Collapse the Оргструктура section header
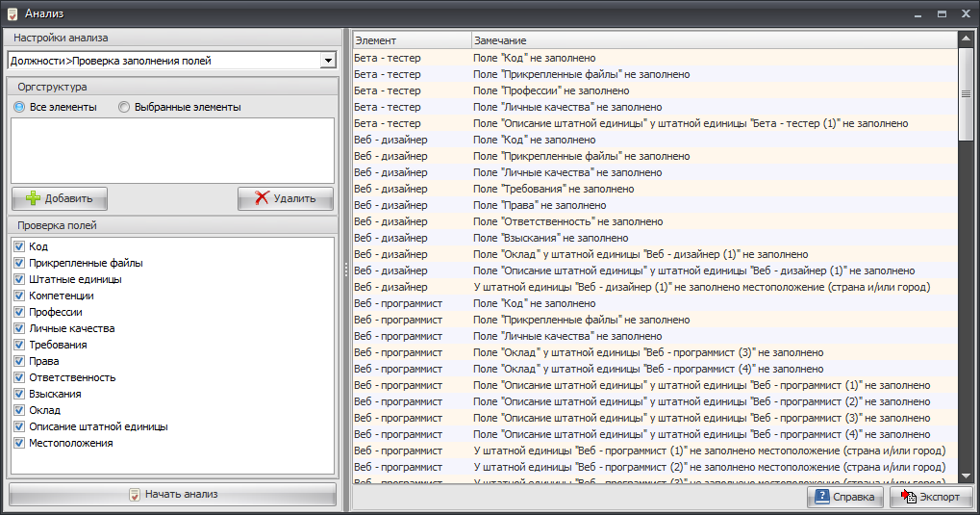 click(x=173, y=87)
